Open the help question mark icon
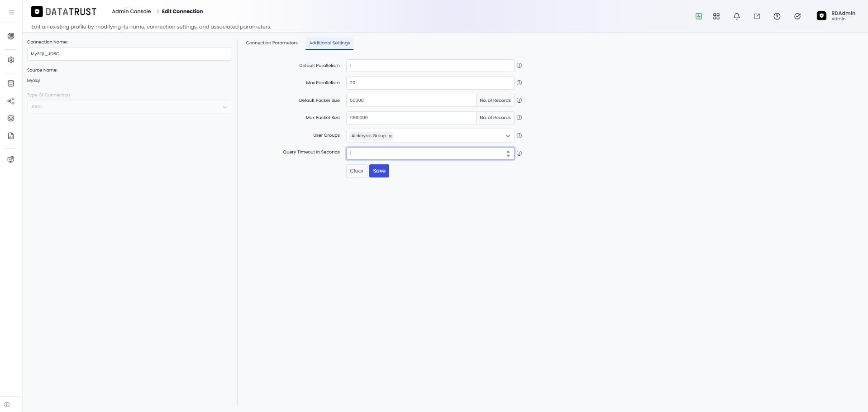 (x=777, y=16)
